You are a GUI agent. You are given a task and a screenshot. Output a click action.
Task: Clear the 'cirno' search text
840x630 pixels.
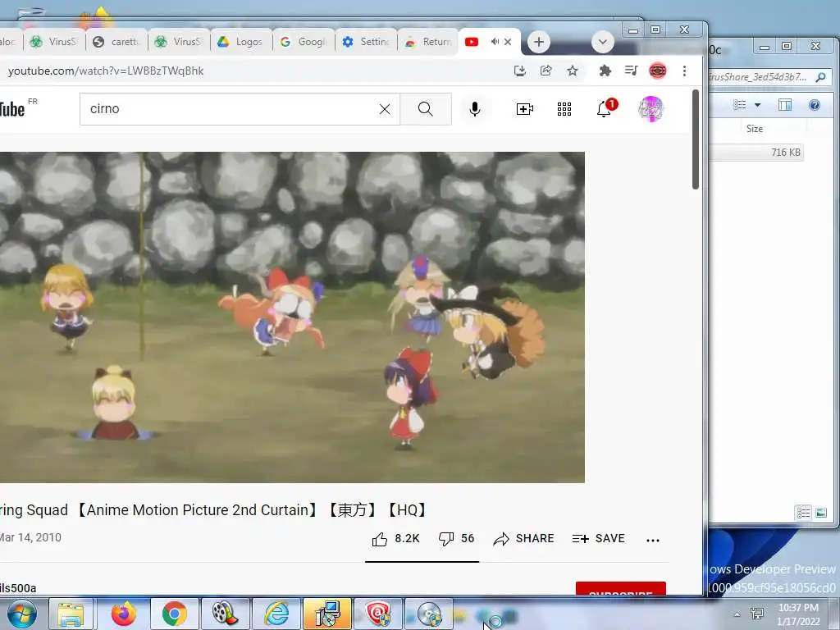(385, 109)
